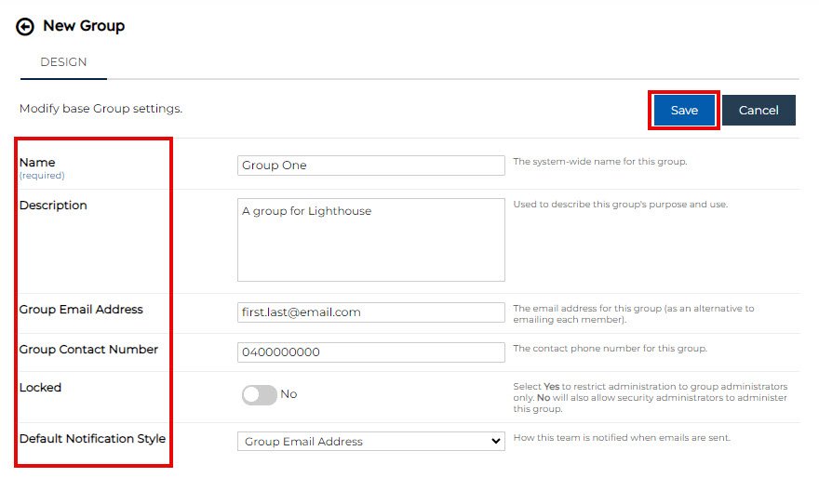
Task: Click the "(required)" hint under Name
Action: [x=42, y=175]
